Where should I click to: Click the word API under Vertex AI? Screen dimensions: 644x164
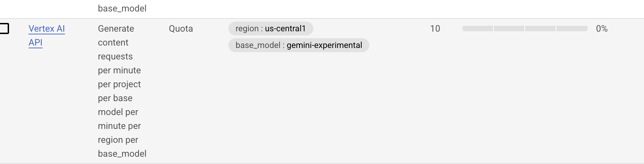click(35, 43)
